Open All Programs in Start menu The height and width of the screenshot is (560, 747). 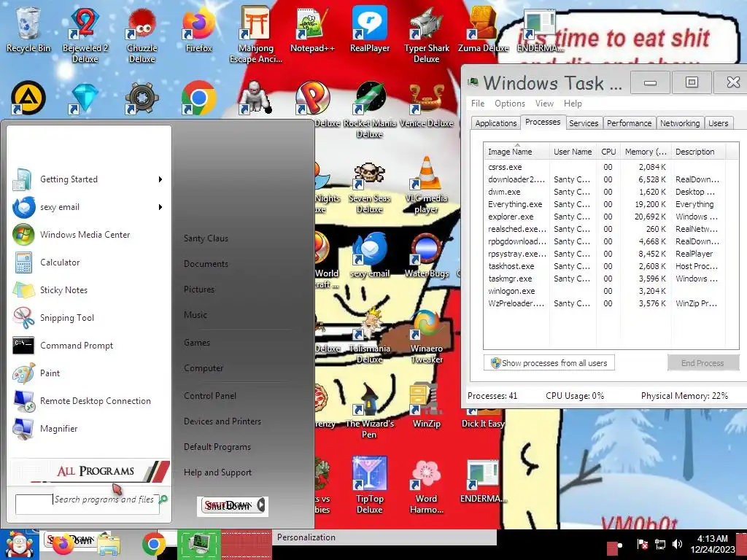point(90,471)
